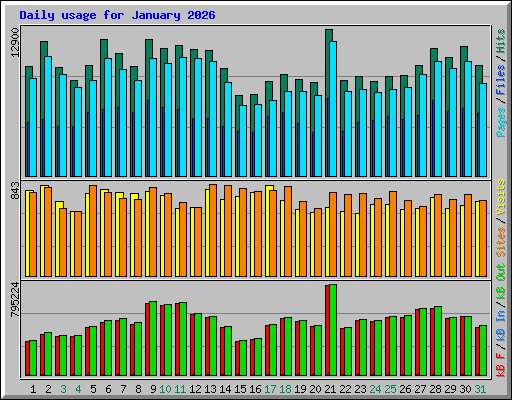The width and height of the screenshot is (512, 400).
Task: Click the 'Visits' legend label
Action: point(501,197)
